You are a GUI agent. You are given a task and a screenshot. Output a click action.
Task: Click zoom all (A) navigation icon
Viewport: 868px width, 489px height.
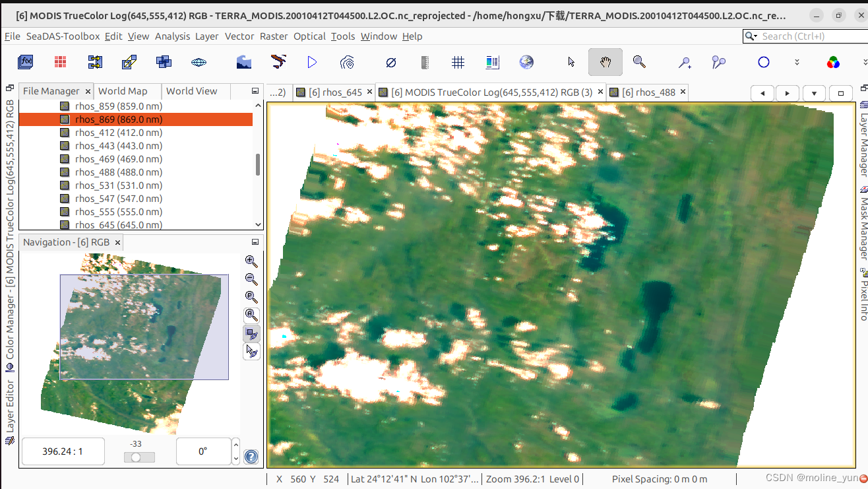251,315
